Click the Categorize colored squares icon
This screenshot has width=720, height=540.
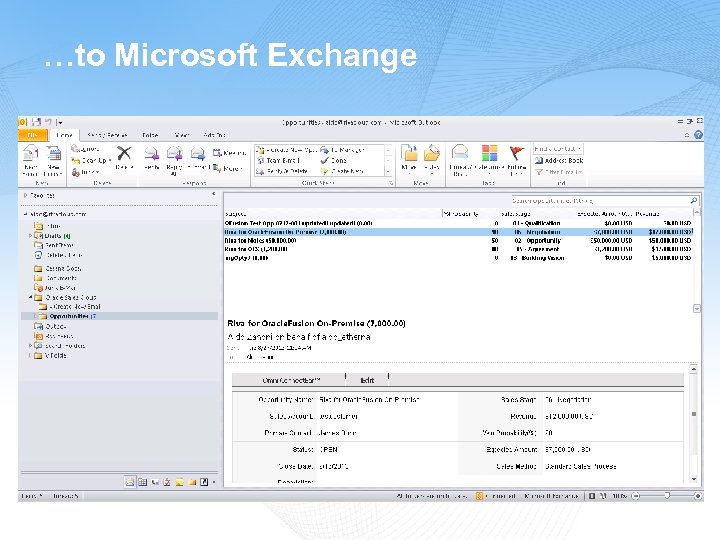[x=489, y=152]
